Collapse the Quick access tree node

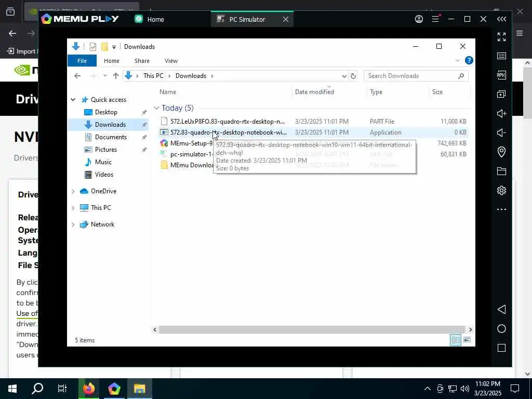point(73,100)
